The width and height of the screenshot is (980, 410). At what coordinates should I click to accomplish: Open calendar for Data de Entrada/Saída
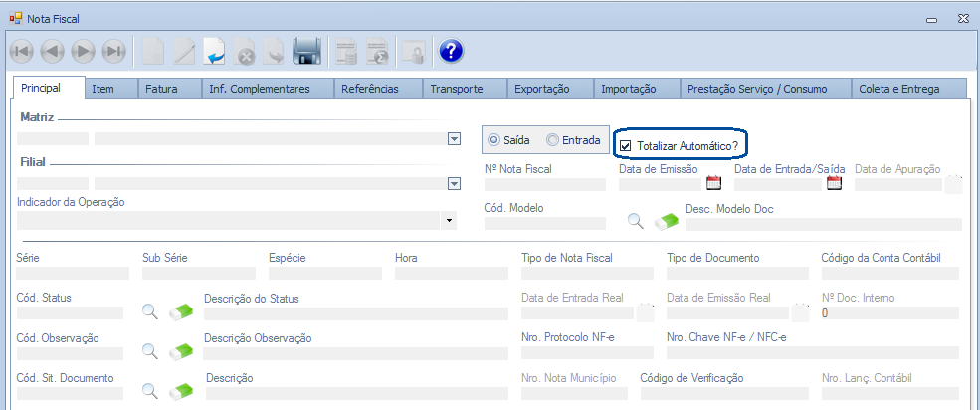click(834, 183)
